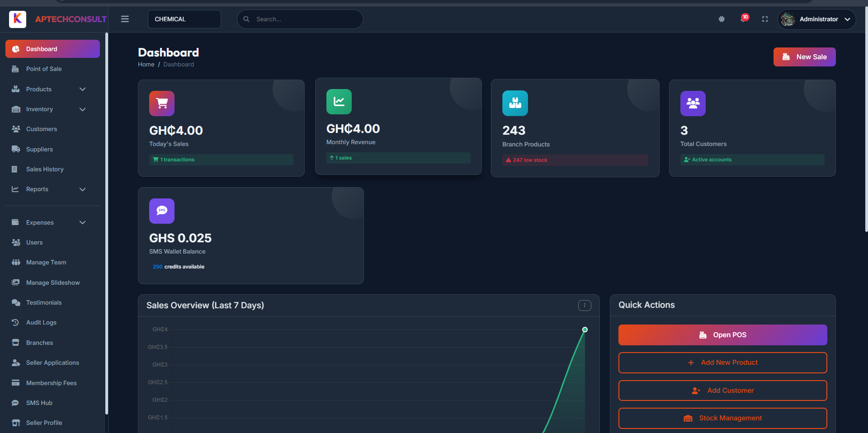Click the Seller Profile shop icon
Screen dimensions: 868x433
[16, 423]
